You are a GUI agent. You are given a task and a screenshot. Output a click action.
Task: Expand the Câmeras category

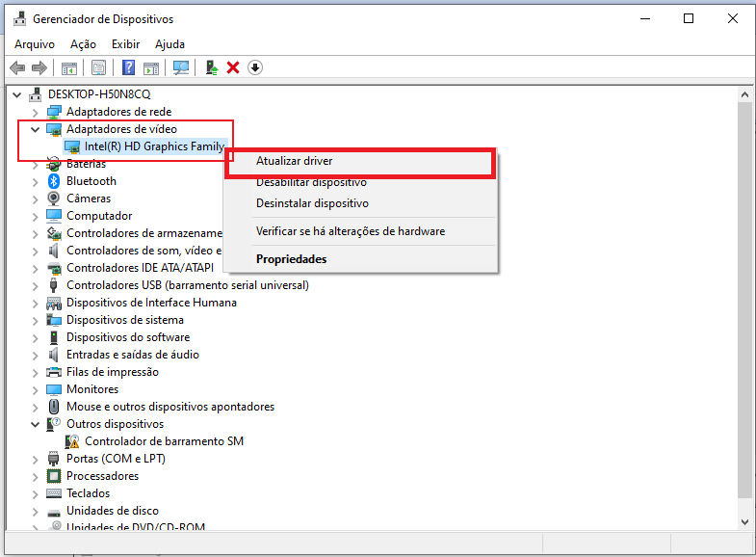coord(35,199)
